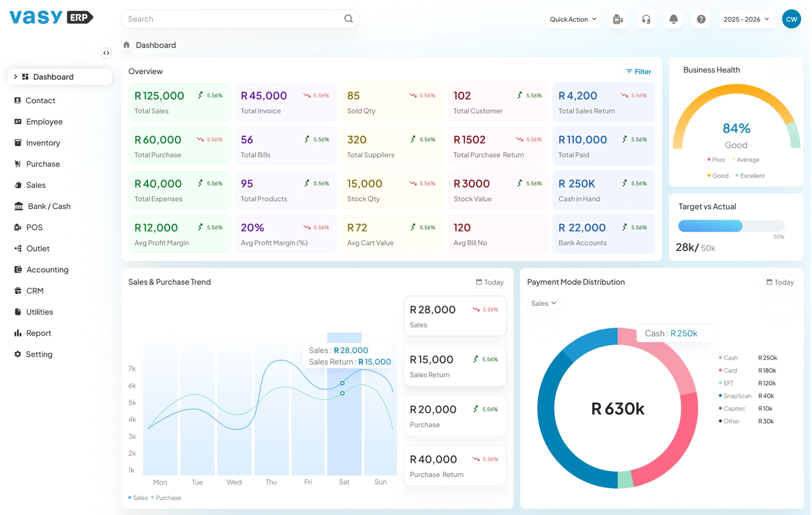
Task: Toggle Purchase series in trend chart legend
Action: point(166,498)
